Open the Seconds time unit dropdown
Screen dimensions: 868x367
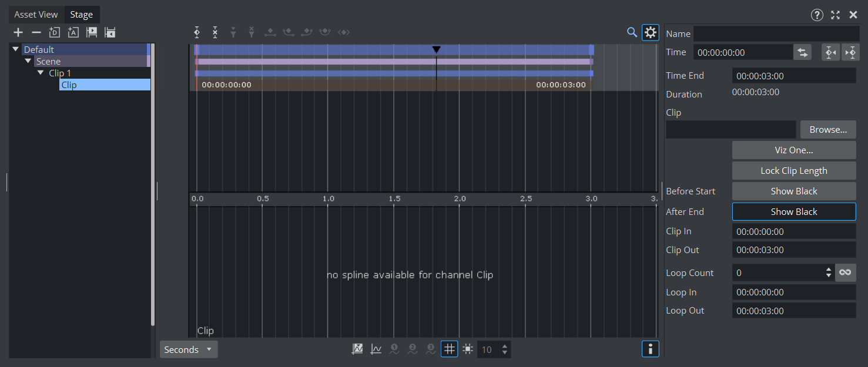pyautogui.click(x=188, y=349)
